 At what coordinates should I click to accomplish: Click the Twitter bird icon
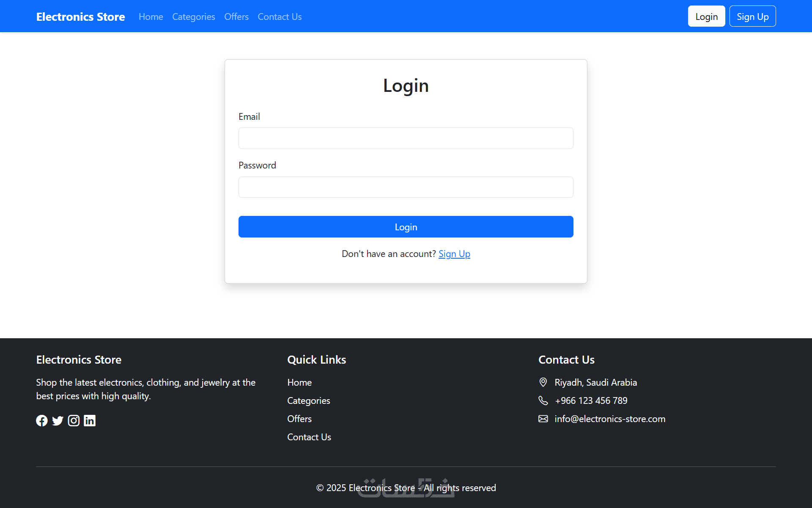point(58,420)
